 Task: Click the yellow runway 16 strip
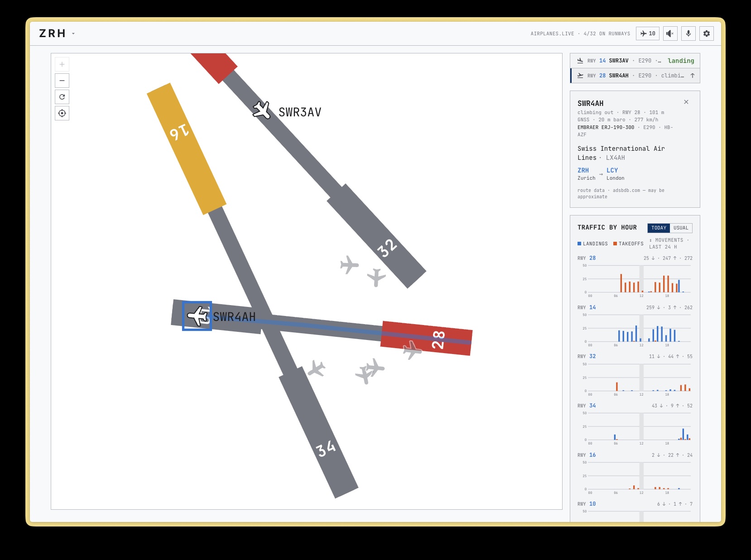pyautogui.click(x=187, y=148)
